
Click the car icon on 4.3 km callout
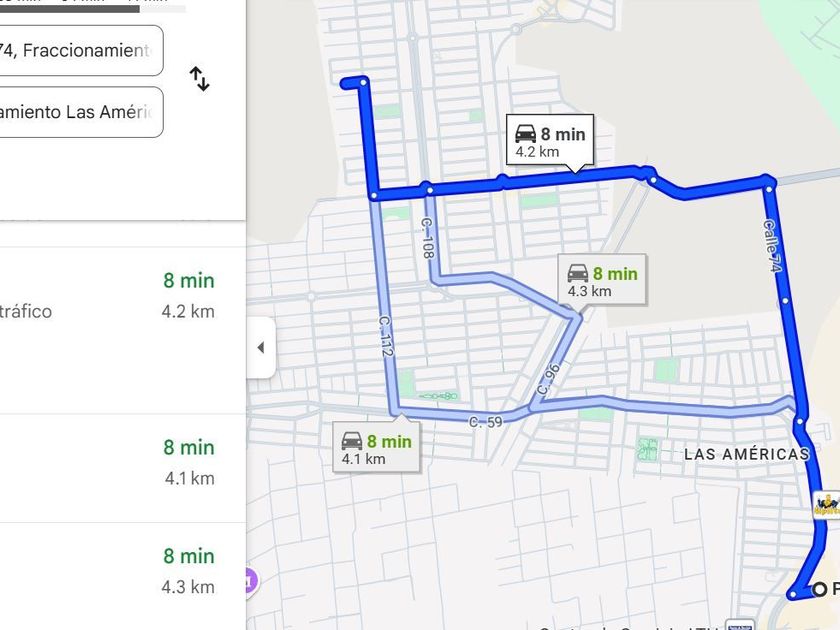click(x=577, y=273)
